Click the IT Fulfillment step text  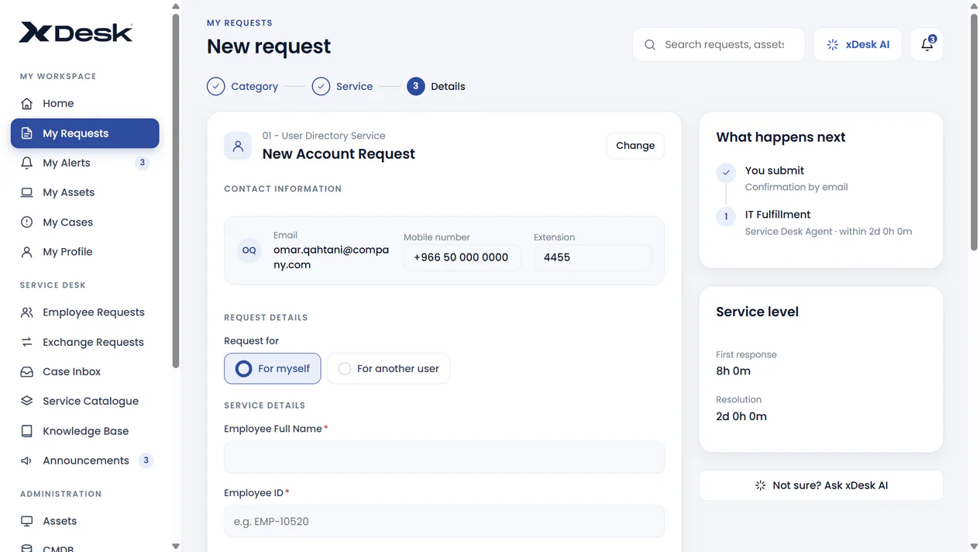tap(778, 215)
